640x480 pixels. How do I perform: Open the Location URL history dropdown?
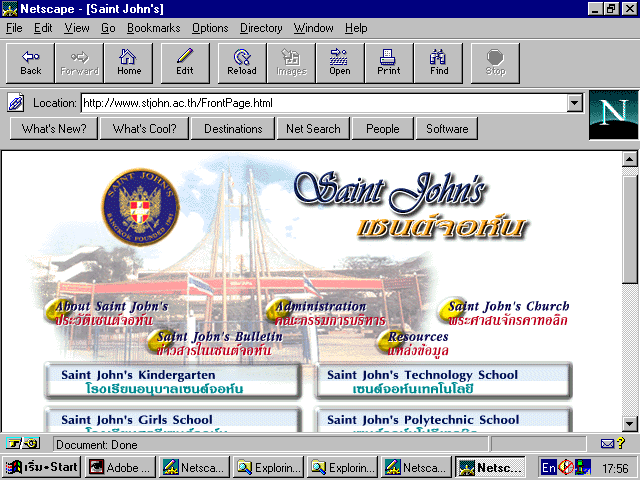point(574,102)
